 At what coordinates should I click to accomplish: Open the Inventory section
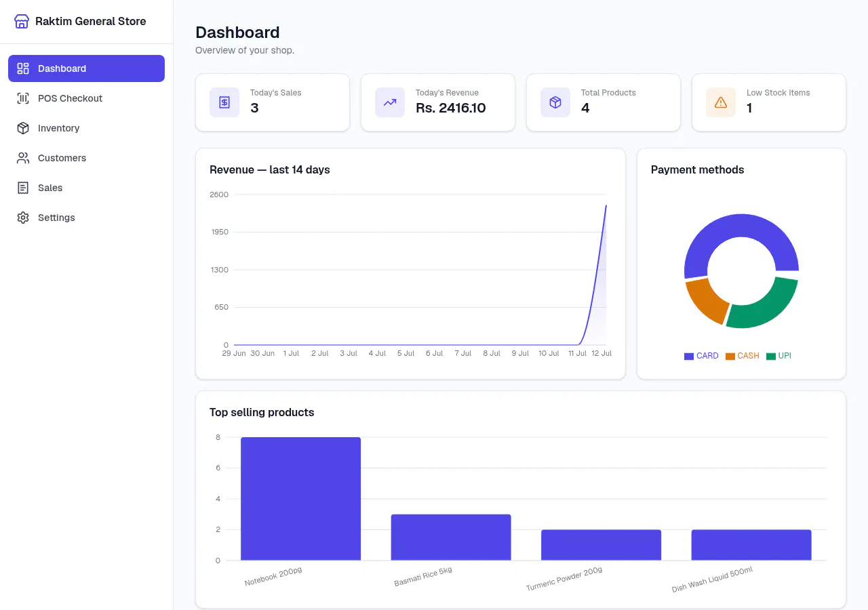(x=86, y=128)
